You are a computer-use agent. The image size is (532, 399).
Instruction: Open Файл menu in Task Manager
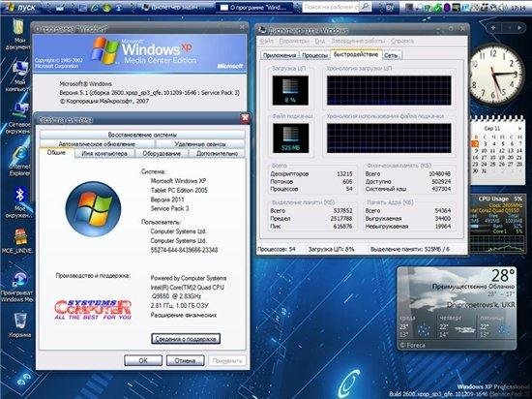[x=267, y=41]
